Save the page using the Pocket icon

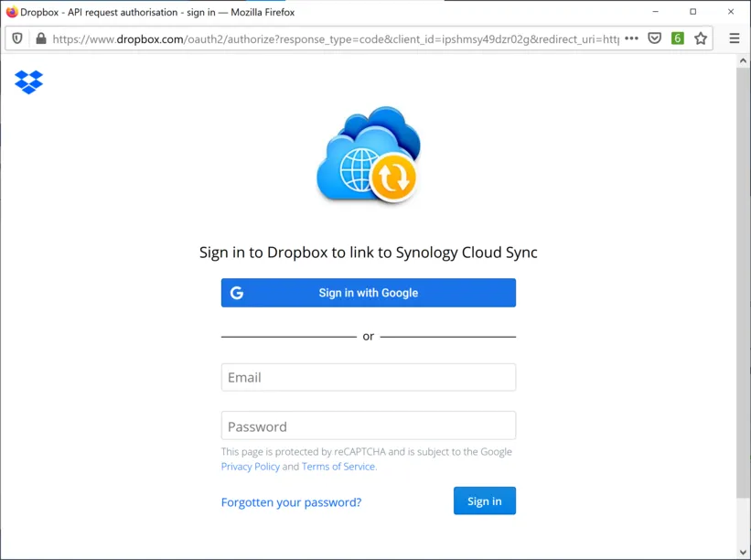655,38
